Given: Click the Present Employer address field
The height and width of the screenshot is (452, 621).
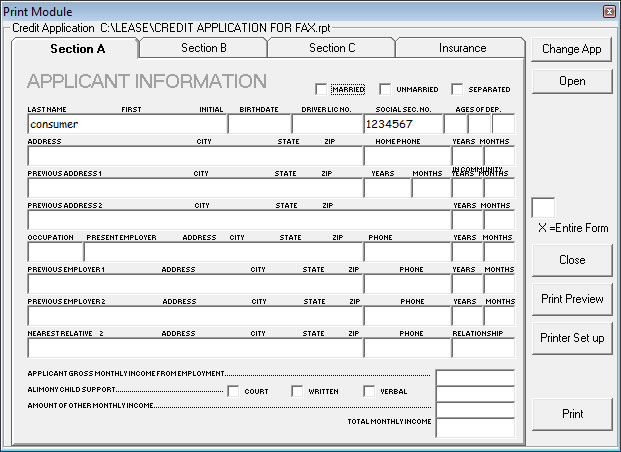Looking at the screenshot, I should (223, 252).
